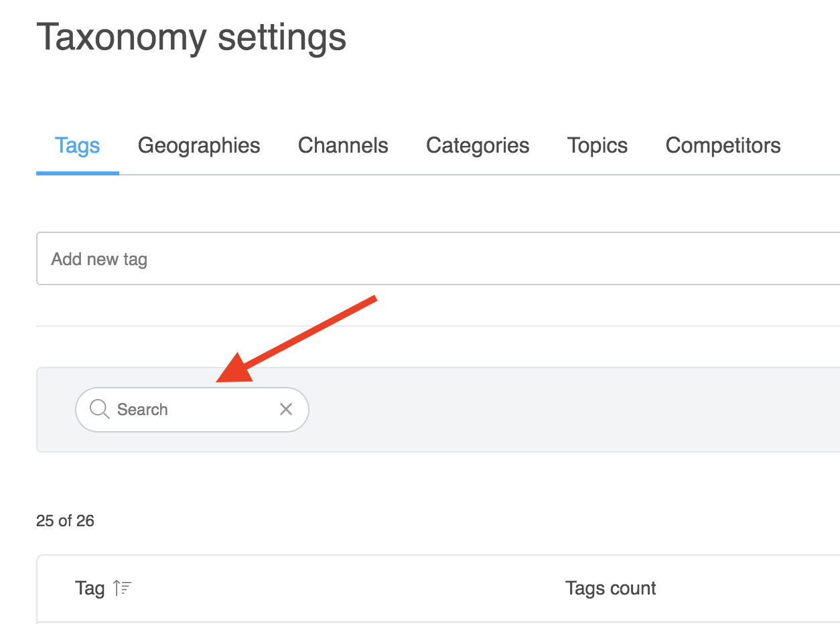Switch to the Competitors tab

[723, 146]
